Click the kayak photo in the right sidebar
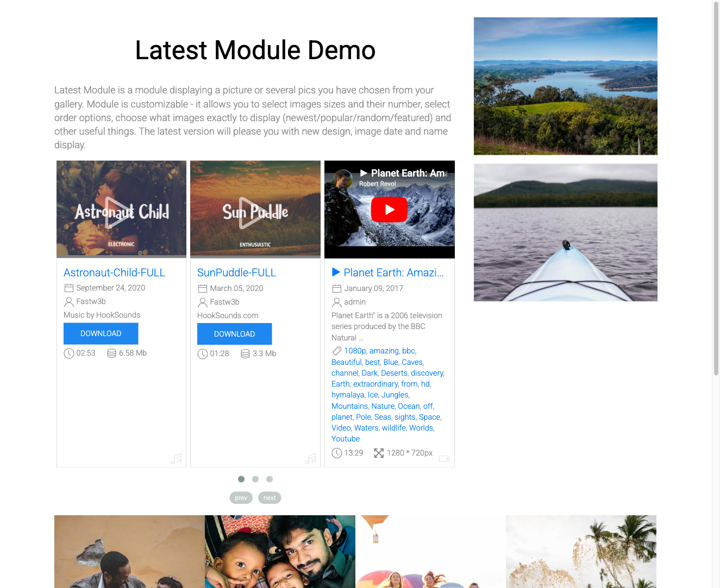The image size is (720, 588). click(x=565, y=232)
